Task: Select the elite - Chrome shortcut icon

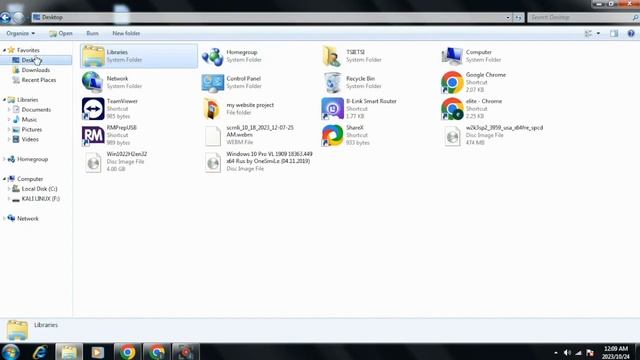Action: click(452, 109)
